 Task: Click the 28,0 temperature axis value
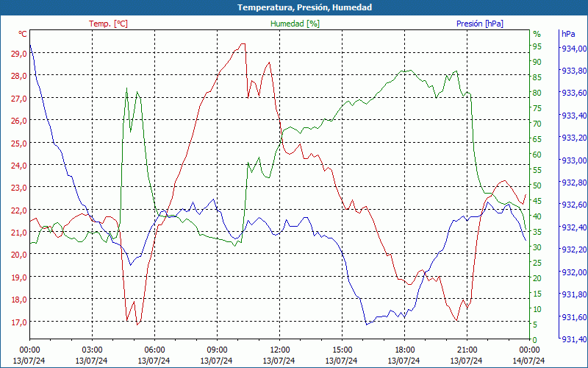pos(19,76)
